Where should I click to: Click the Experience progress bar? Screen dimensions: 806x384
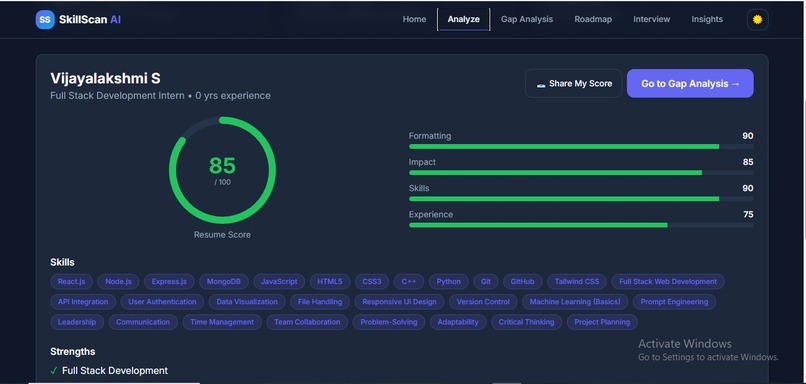[x=581, y=225]
